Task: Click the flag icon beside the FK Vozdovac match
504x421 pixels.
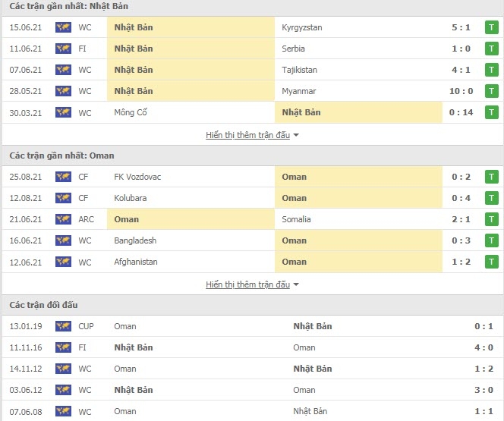Action: click(x=63, y=177)
